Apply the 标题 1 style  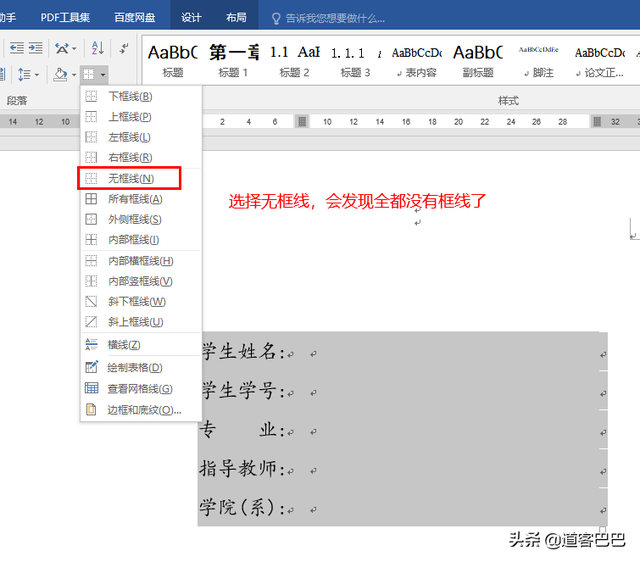coord(233,61)
